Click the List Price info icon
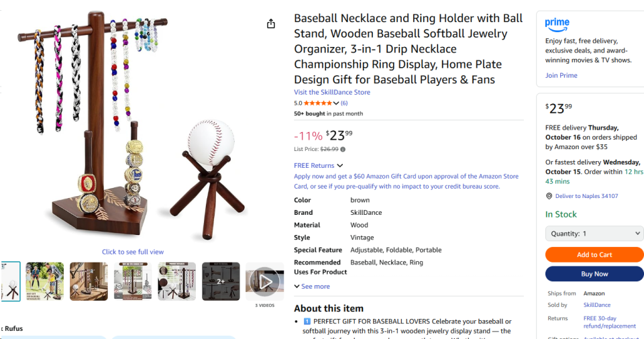Image resolution: width=644 pixels, height=339 pixels. [343, 149]
